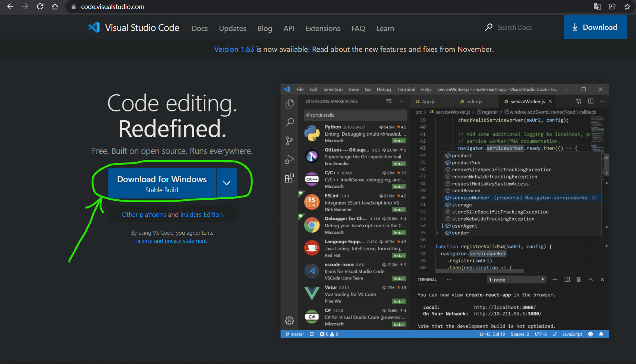The width and height of the screenshot is (636, 364).
Task: Open the FAQ navigation item
Action: 358,28
